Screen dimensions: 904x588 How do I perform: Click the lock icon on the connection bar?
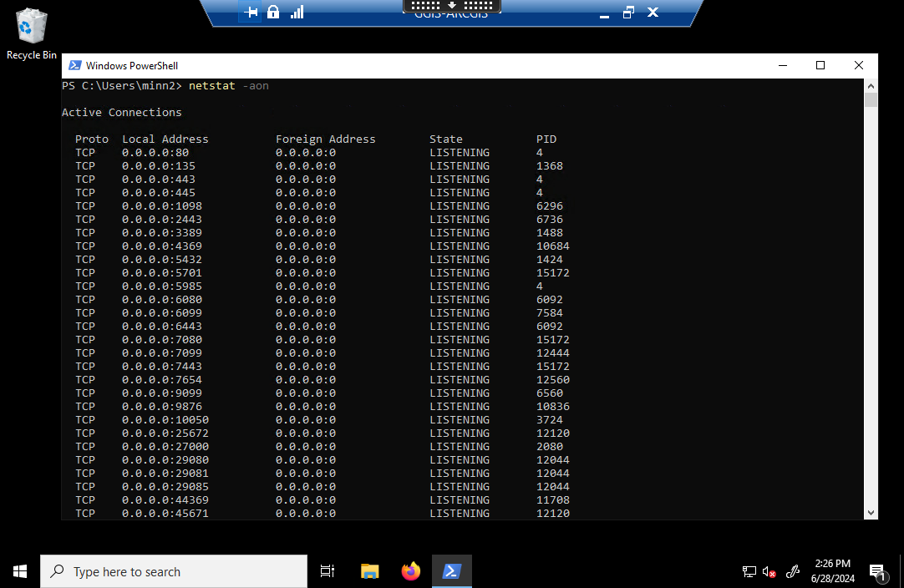[273, 13]
